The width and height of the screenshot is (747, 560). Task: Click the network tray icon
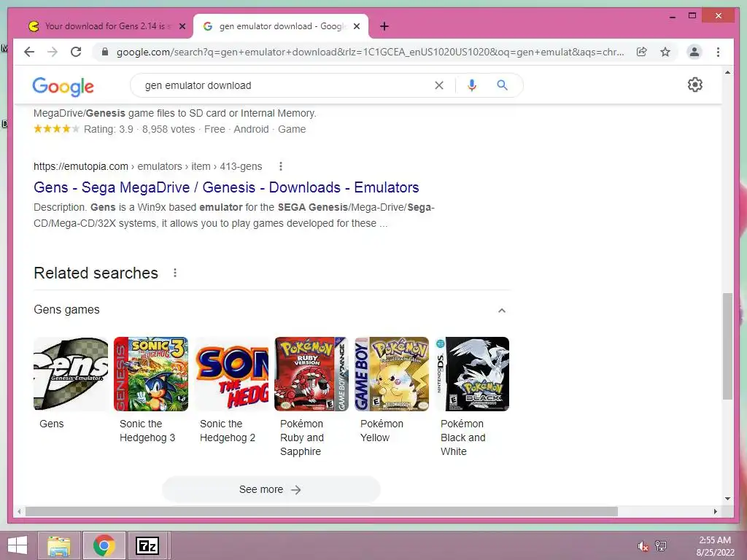tap(661, 545)
